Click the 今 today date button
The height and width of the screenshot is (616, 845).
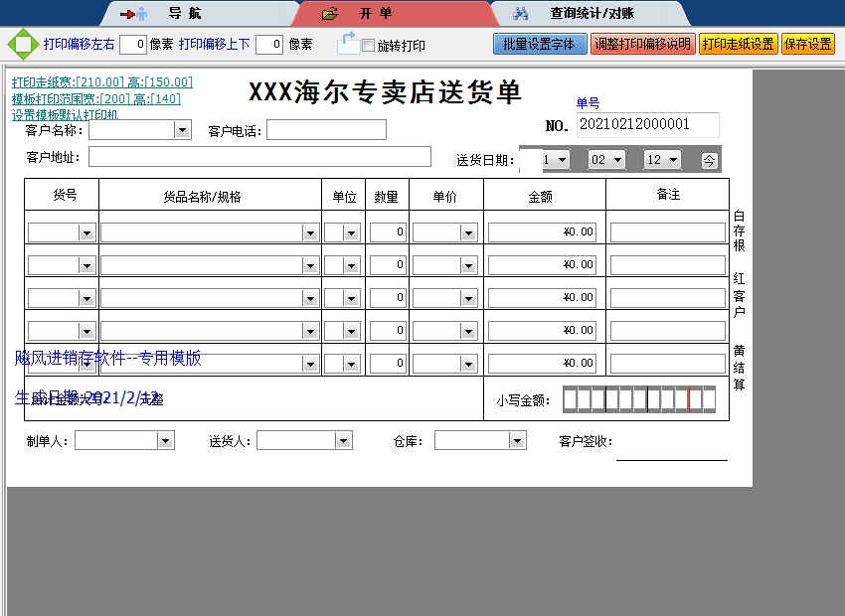coord(709,160)
